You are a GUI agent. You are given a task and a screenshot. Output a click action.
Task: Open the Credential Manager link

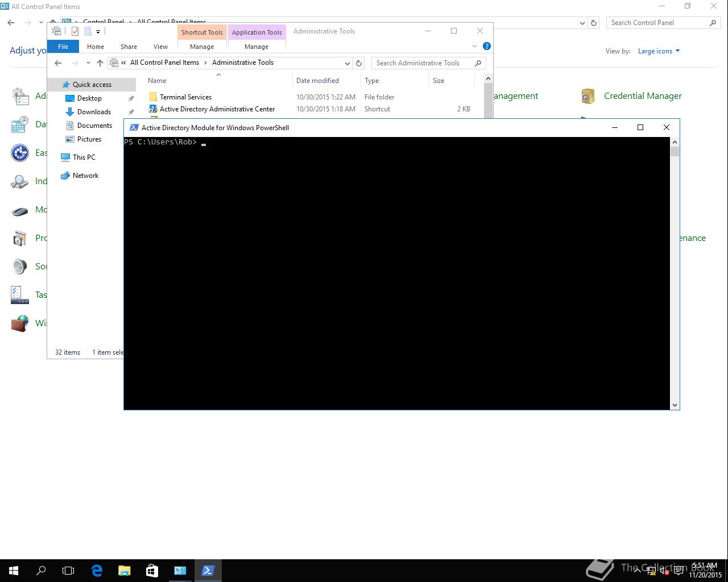[643, 96]
